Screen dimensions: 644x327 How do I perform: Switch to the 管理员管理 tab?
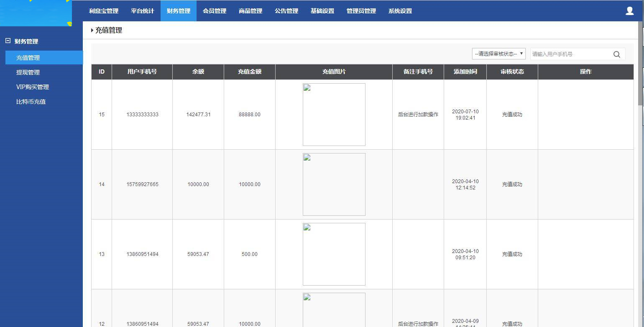(x=360, y=11)
